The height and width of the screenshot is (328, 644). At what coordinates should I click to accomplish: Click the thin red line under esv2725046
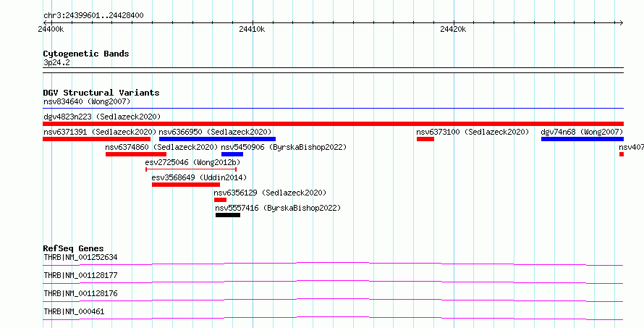(x=191, y=169)
